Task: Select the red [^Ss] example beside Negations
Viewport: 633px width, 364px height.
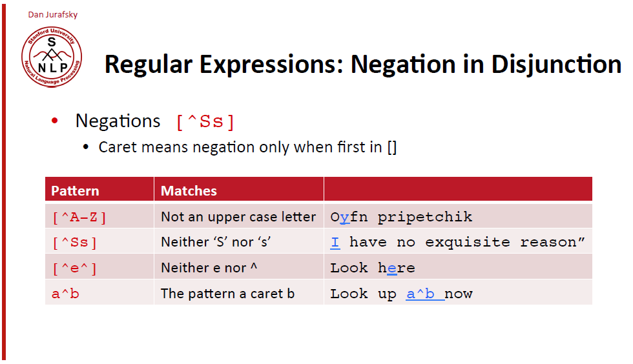Action: click(205, 122)
